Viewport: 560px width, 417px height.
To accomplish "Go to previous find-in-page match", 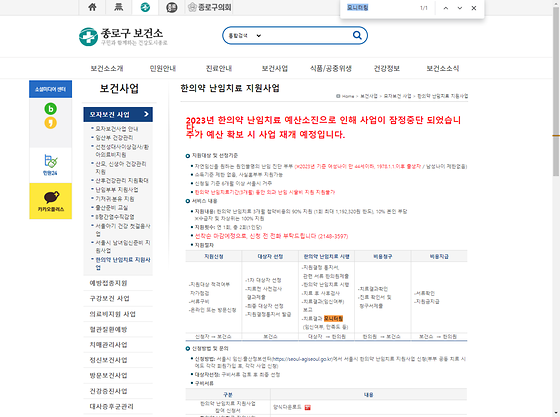I will pos(446,8).
